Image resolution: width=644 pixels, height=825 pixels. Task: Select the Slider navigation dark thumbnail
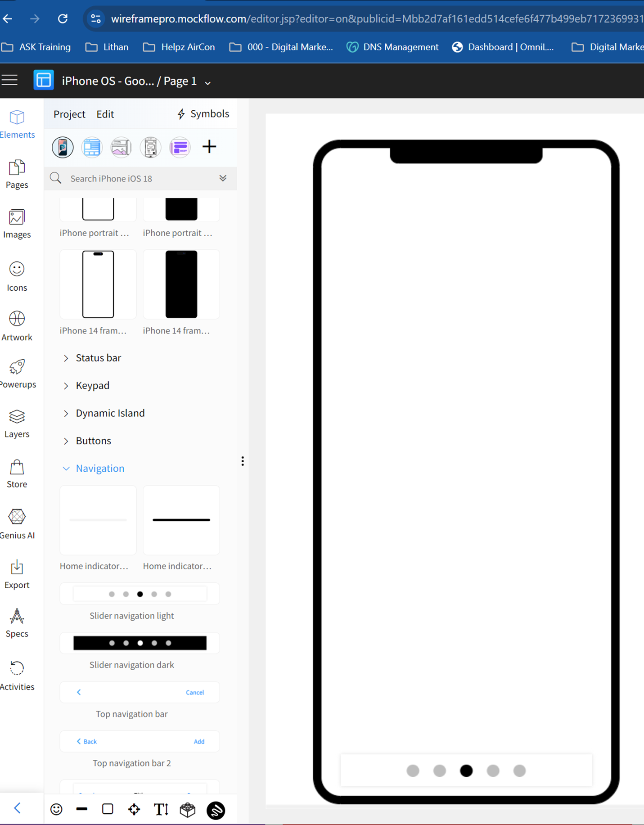(140, 643)
